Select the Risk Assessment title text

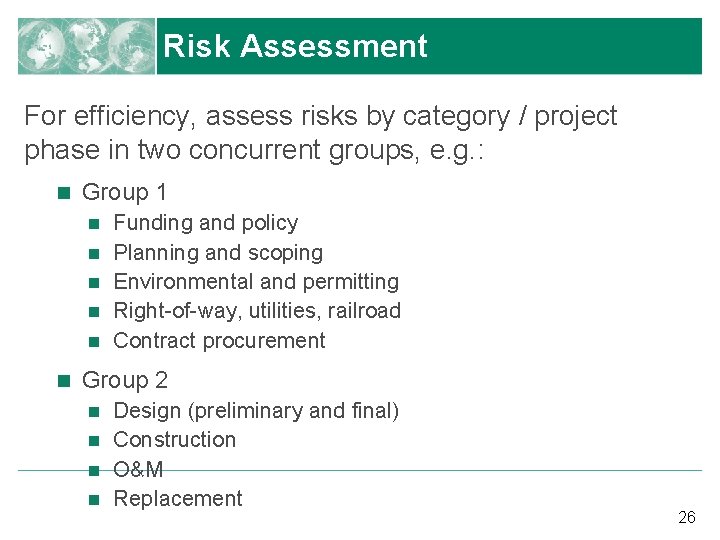295,46
